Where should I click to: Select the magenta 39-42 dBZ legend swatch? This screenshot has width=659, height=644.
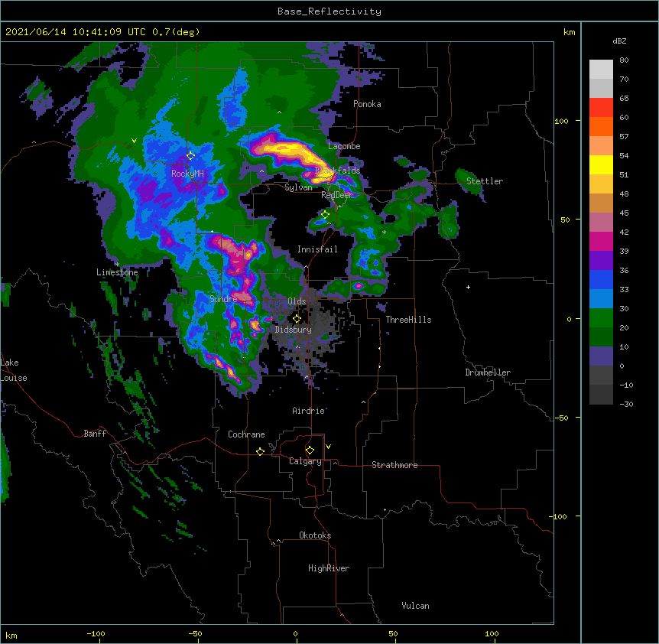pyautogui.click(x=601, y=241)
